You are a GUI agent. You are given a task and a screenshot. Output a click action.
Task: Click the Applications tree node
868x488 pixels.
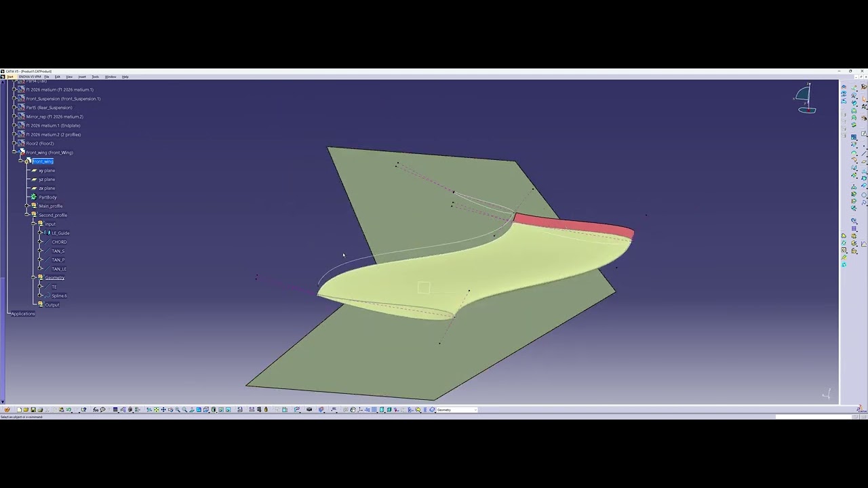coord(23,313)
